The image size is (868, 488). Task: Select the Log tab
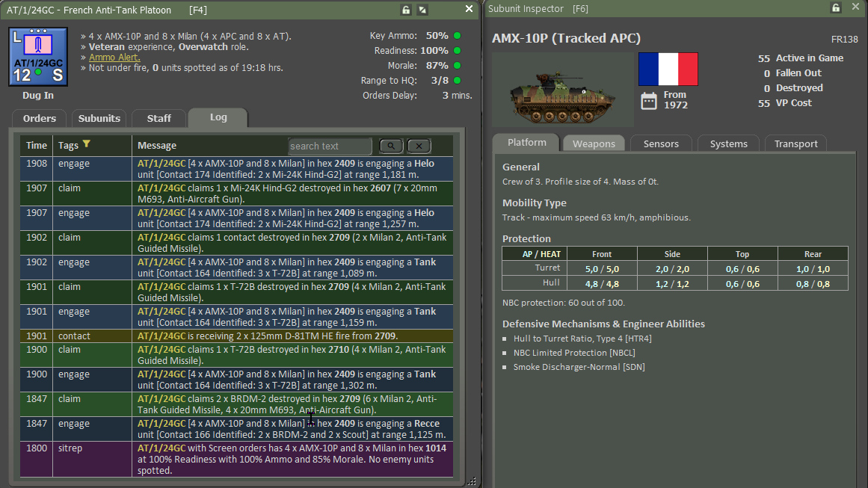218,117
